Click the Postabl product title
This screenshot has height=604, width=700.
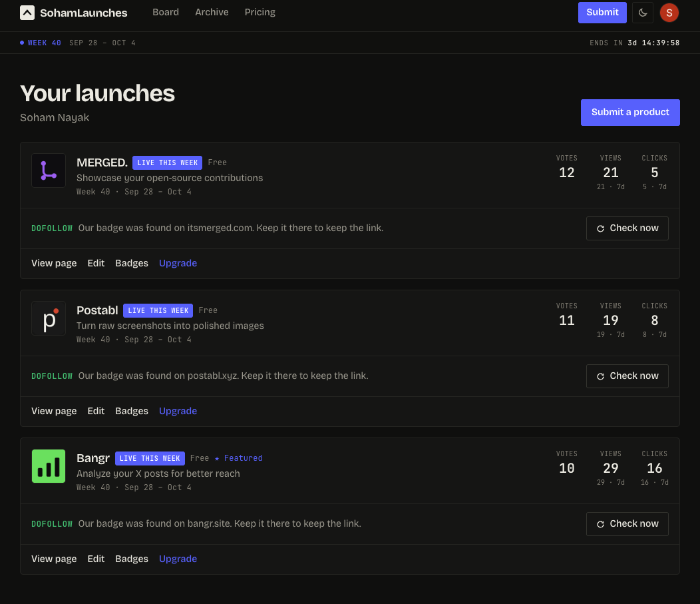click(x=97, y=310)
